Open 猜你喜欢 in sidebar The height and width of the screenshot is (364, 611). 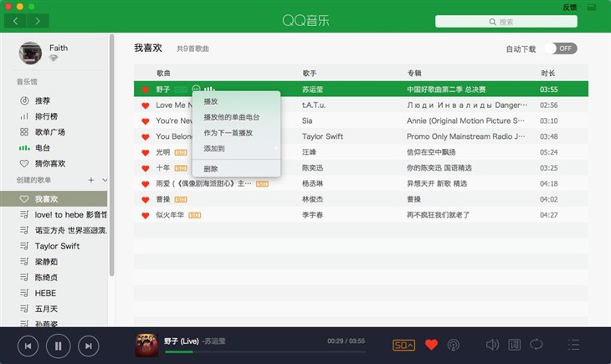50,163
